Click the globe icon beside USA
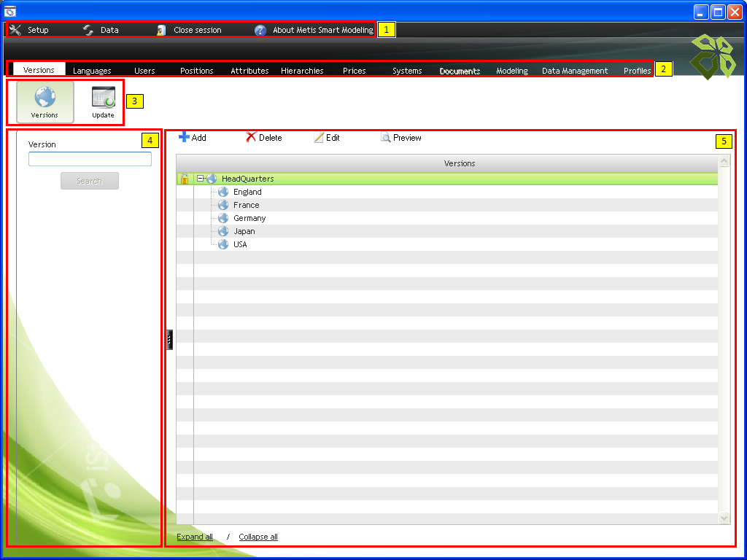The height and width of the screenshot is (560, 747). 223,244
